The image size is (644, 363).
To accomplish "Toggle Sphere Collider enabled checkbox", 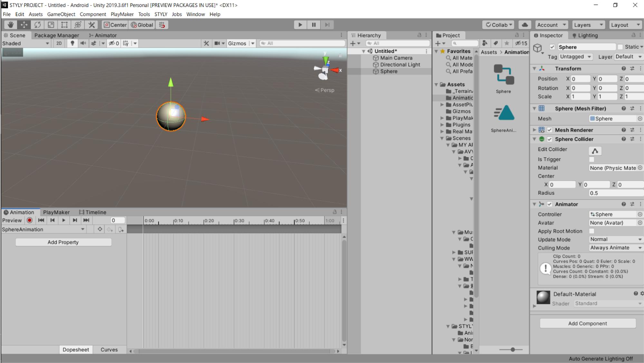I will (550, 139).
